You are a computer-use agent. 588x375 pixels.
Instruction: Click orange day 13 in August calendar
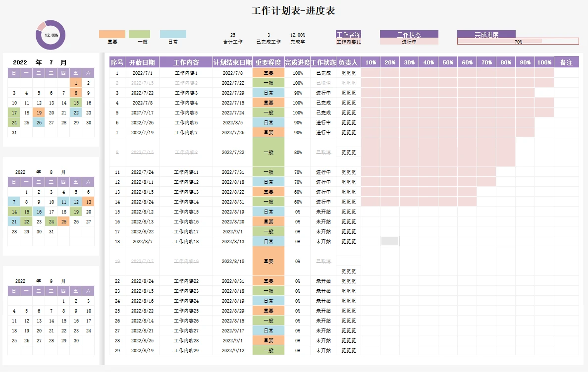89,202
